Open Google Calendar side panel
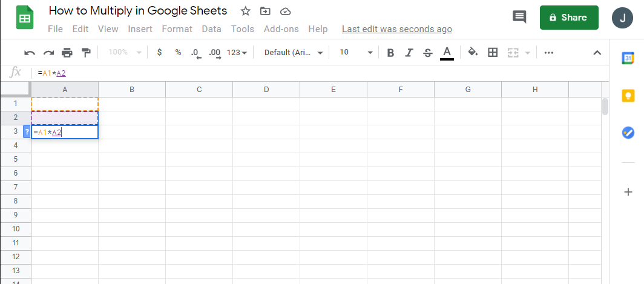Image resolution: width=644 pixels, height=284 pixels. click(x=628, y=58)
